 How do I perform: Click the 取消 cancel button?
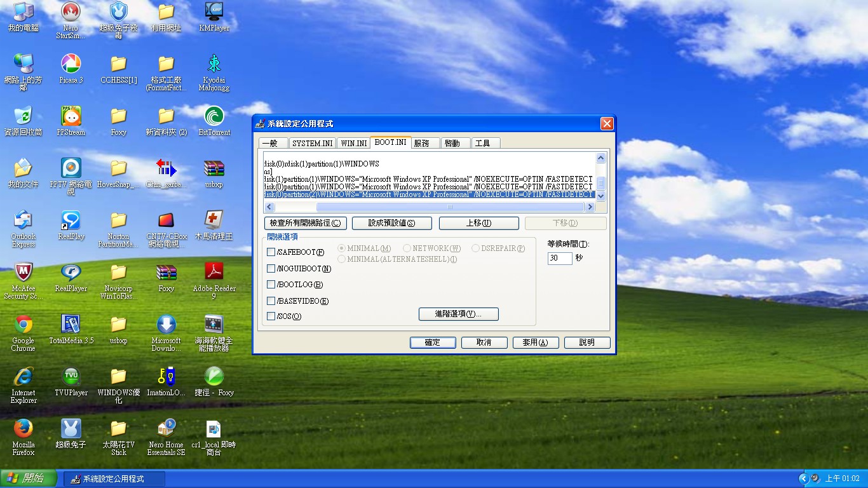[x=484, y=342]
